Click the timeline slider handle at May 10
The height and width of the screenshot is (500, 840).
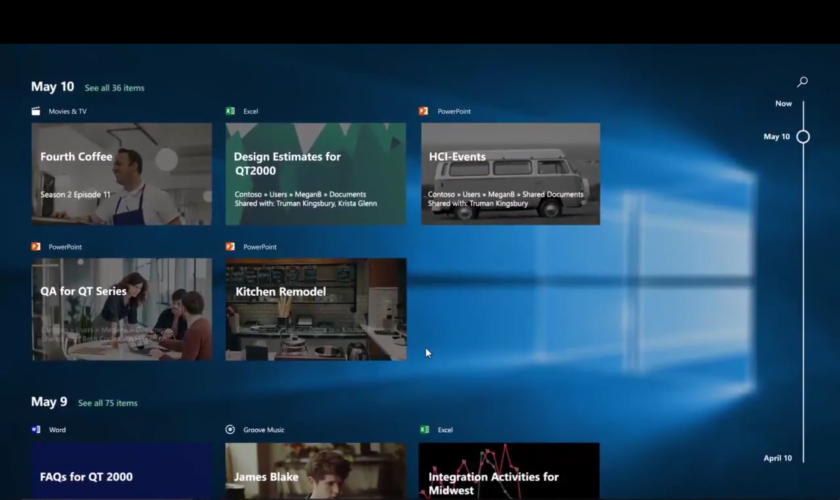pos(803,136)
